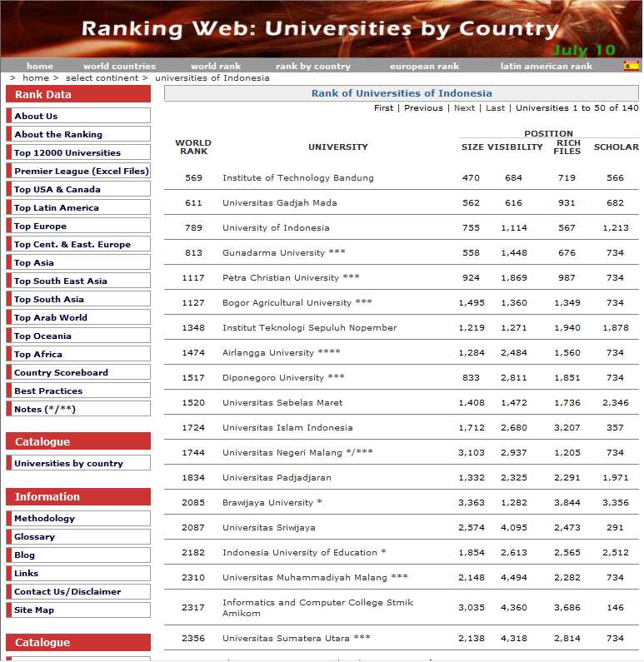Open Premier League (Excel Files)
This screenshot has height=662, width=644.
(78, 171)
